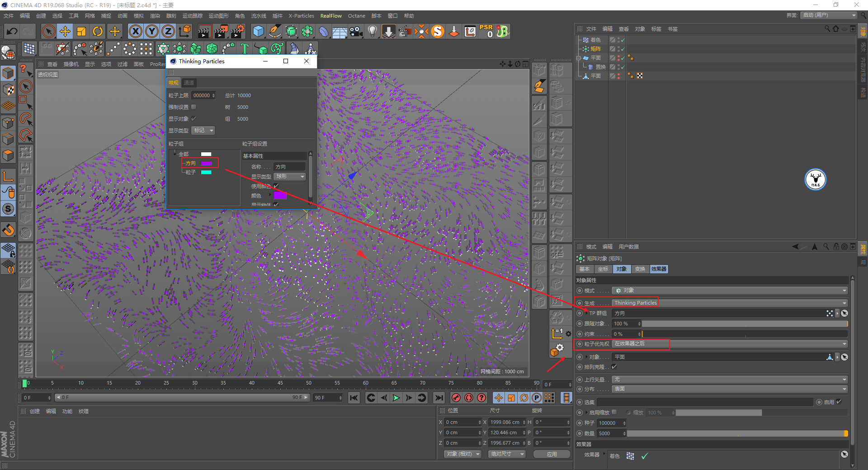Click the purple 方向 group color swatch
The width and height of the screenshot is (868, 470).
(206, 163)
